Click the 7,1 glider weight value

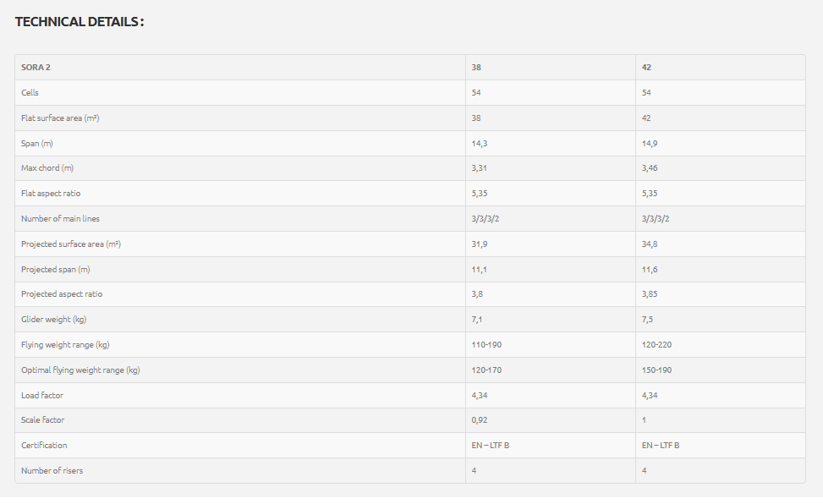(x=478, y=320)
